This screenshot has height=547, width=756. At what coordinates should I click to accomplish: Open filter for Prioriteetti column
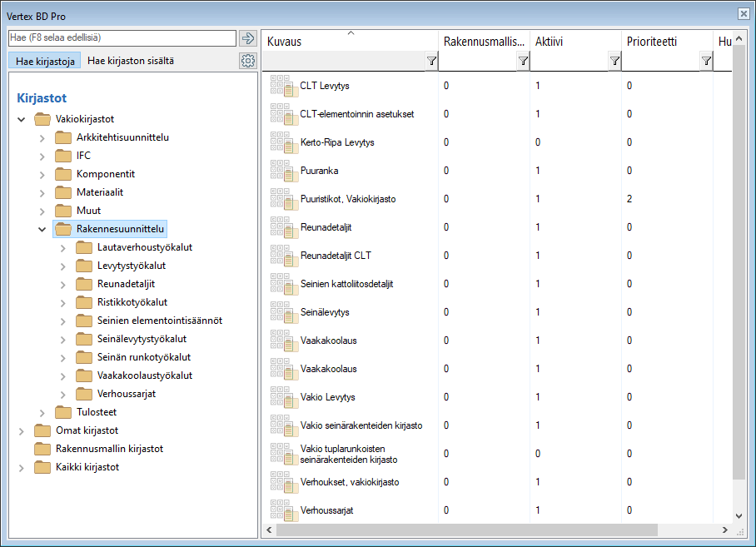[706, 61]
